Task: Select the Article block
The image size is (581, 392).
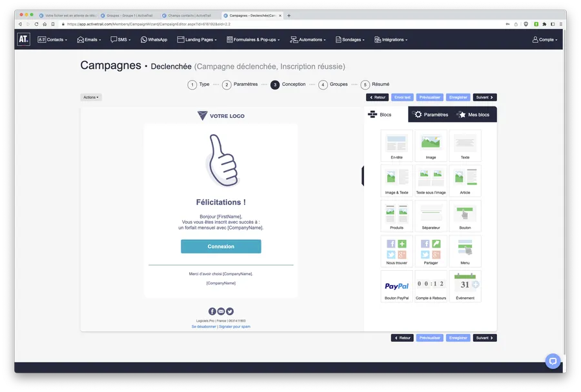Action: coord(465,181)
